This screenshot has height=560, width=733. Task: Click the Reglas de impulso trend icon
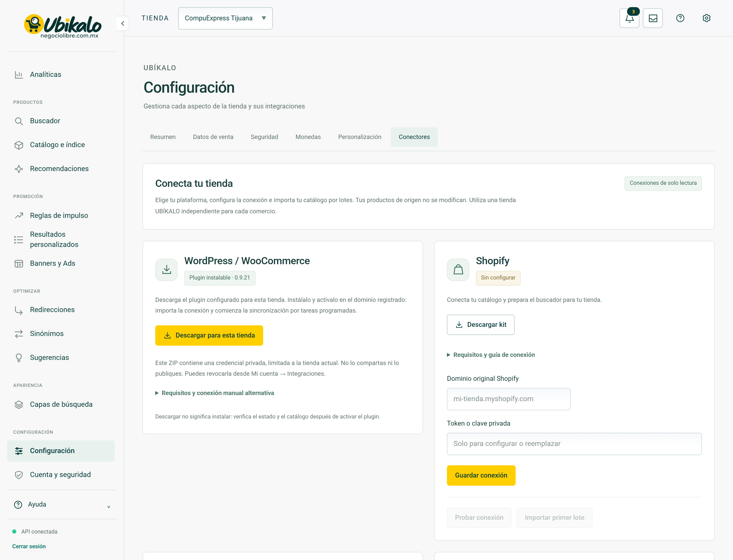tap(19, 216)
